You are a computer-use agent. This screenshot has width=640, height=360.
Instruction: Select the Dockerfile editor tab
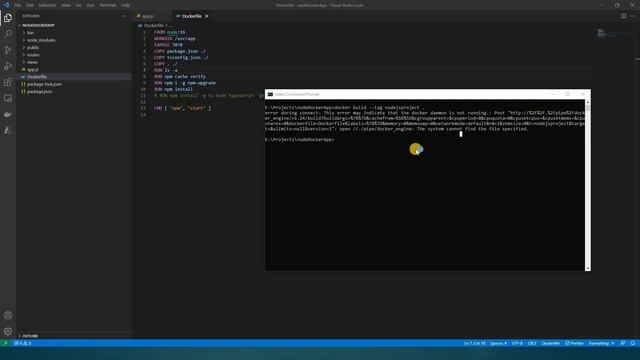[191, 16]
